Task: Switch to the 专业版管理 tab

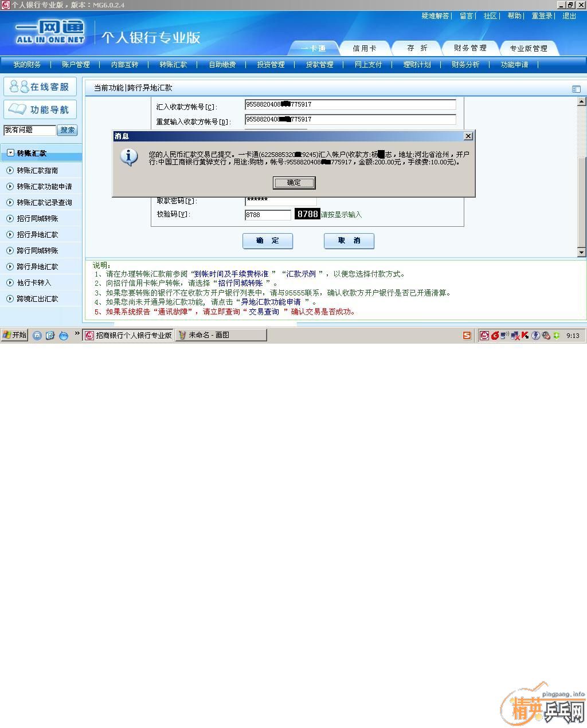Action: click(x=529, y=48)
